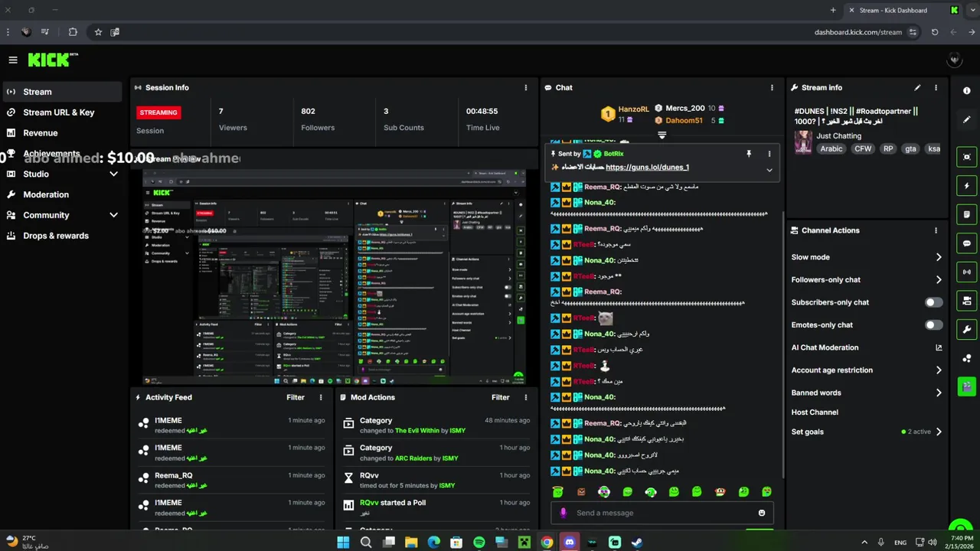Open the Windows Start menu

(x=343, y=542)
